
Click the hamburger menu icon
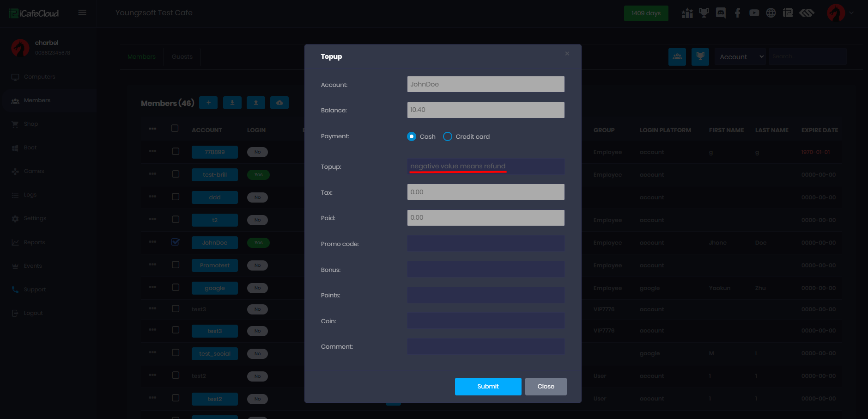pyautogui.click(x=82, y=12)
